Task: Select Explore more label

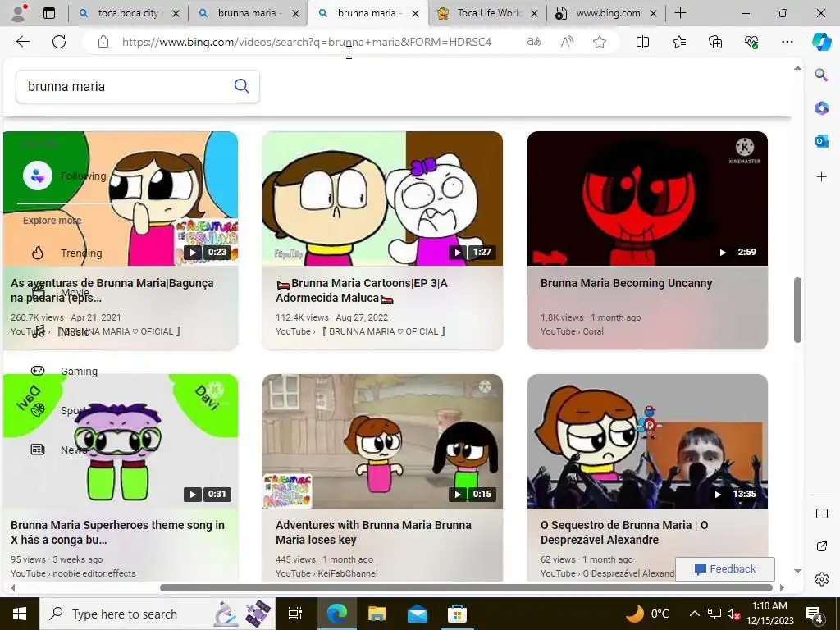Action: 52,220
